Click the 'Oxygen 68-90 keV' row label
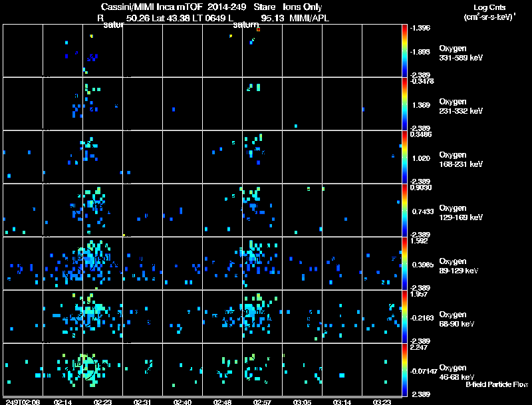Image resolution: width=532 pixels, height=405 pixels. pyautogui.click(x=457, y=319)
